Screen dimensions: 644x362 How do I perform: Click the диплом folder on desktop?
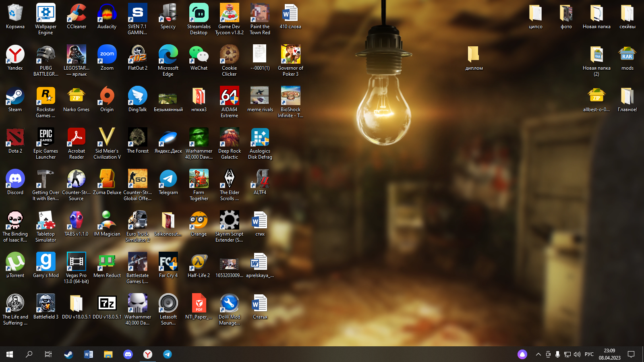tap(474, 58)
